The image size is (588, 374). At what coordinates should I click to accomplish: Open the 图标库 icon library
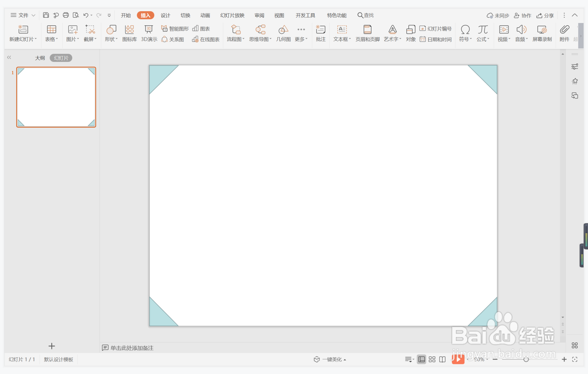129,33
